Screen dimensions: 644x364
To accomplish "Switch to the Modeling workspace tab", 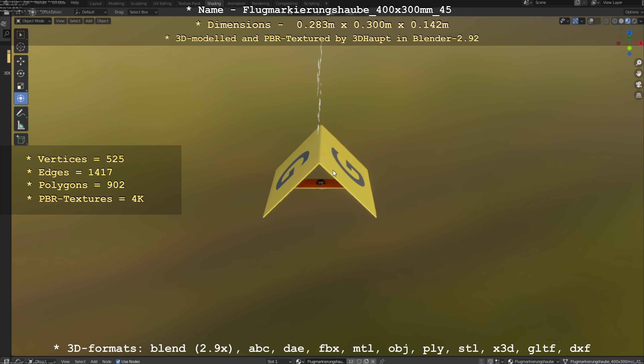I will (116, 4).
